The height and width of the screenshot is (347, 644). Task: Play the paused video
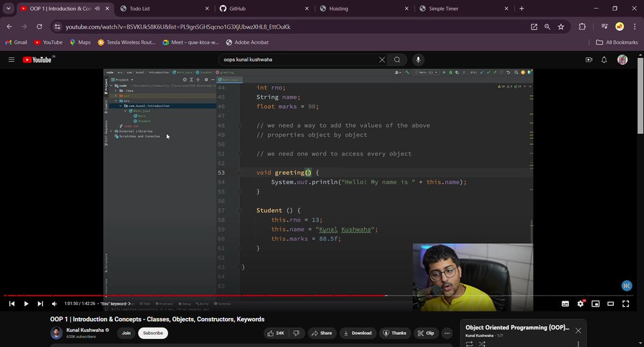click(26, 303)
